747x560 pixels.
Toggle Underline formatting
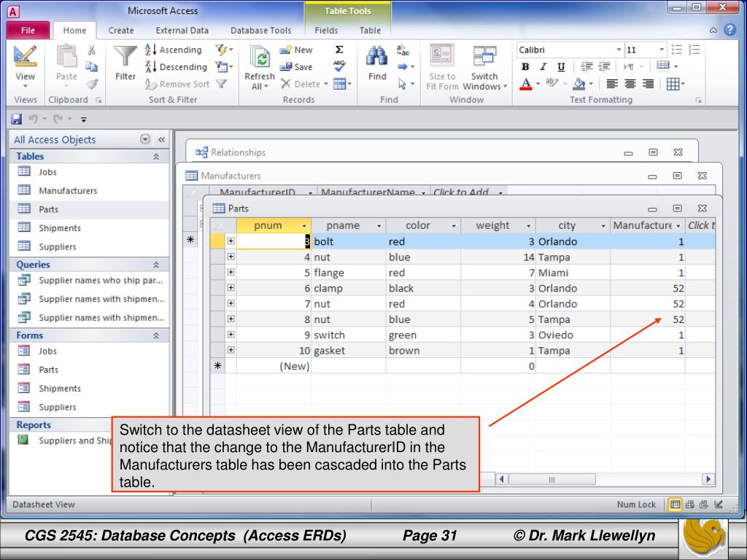[x=561, y=67]
